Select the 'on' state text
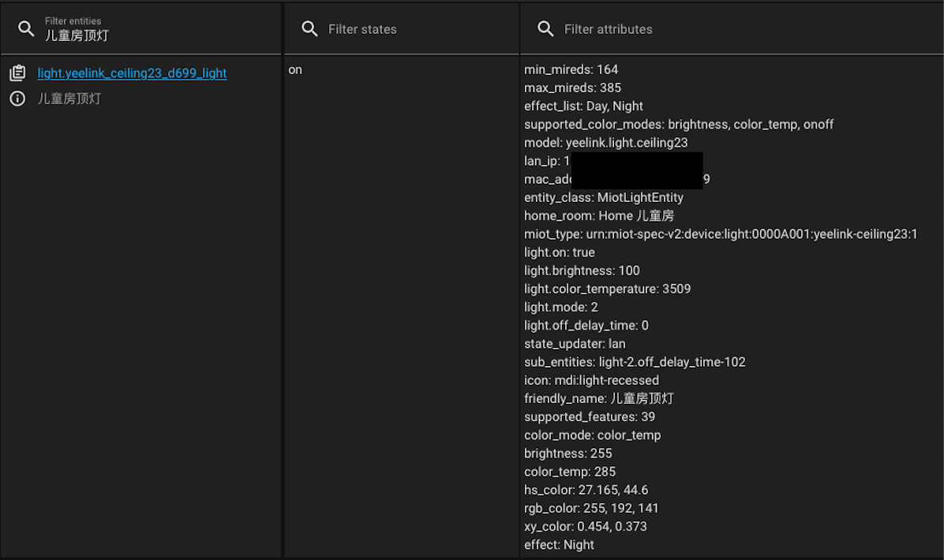Image resolution: width=944 pixels, height=560 pixels. (x=295, y=69)
